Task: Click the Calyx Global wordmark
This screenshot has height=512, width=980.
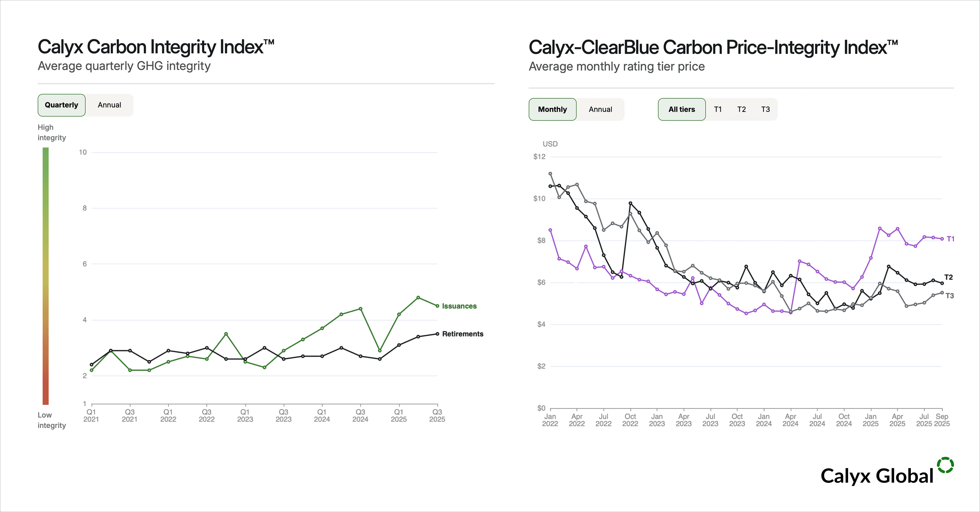Action: tap(877, 476)
